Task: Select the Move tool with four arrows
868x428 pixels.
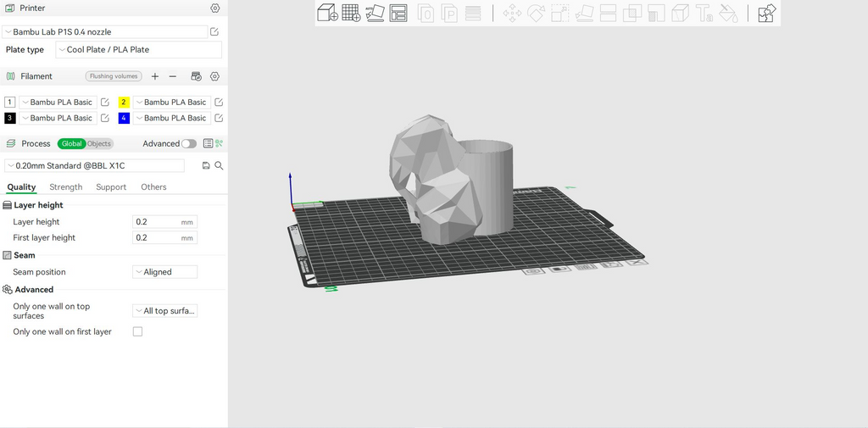Action: click(512, 13)
